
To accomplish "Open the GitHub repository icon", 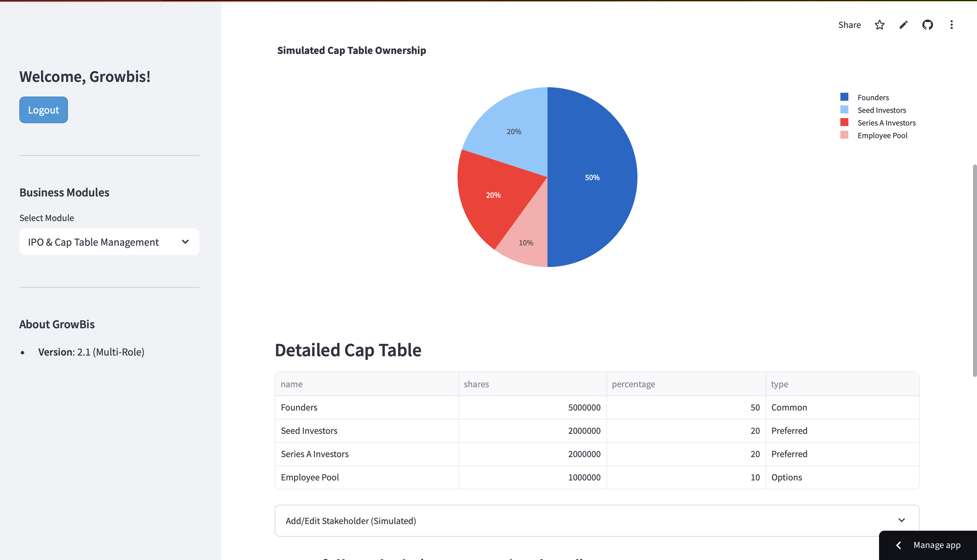I will coord(927,25).
